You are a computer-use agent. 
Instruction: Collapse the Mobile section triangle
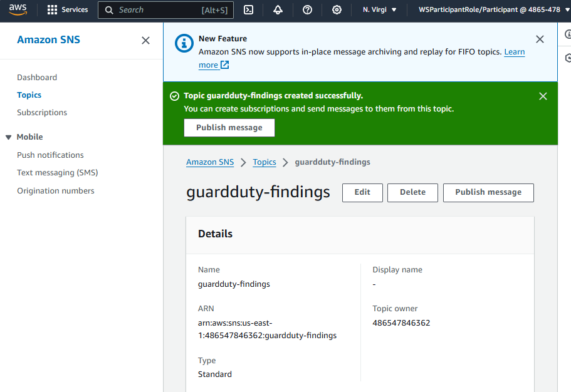coord(8,137)
